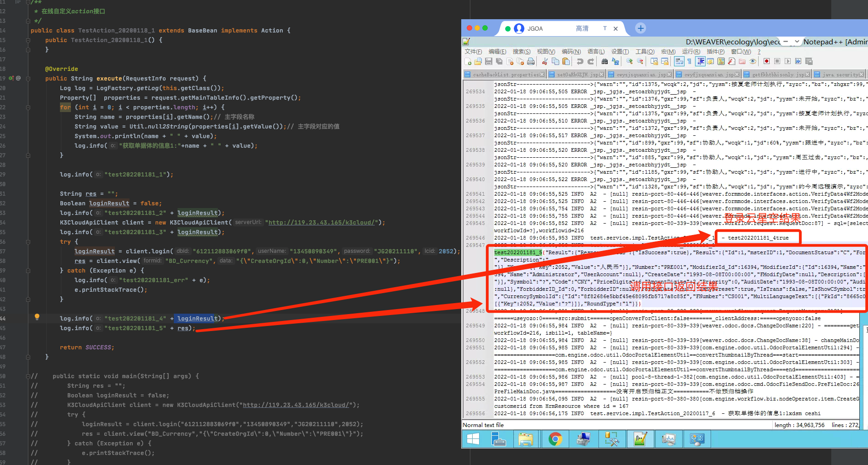
Task: Open File Explorer from the taskbar
Action: 526,439
